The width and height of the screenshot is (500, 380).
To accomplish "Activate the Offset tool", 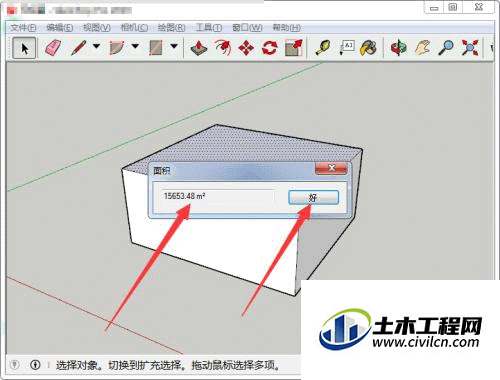I will (223, 48).
